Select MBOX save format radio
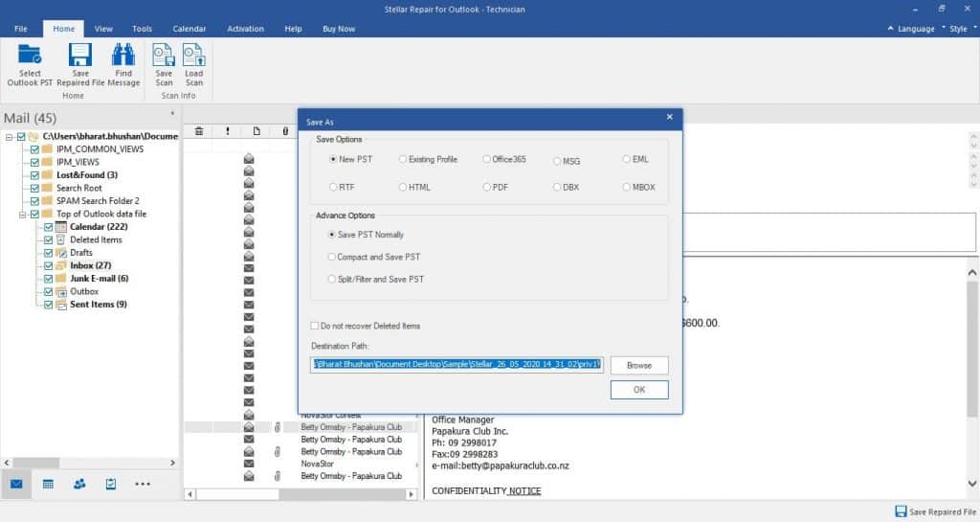 tap(626, 187)
